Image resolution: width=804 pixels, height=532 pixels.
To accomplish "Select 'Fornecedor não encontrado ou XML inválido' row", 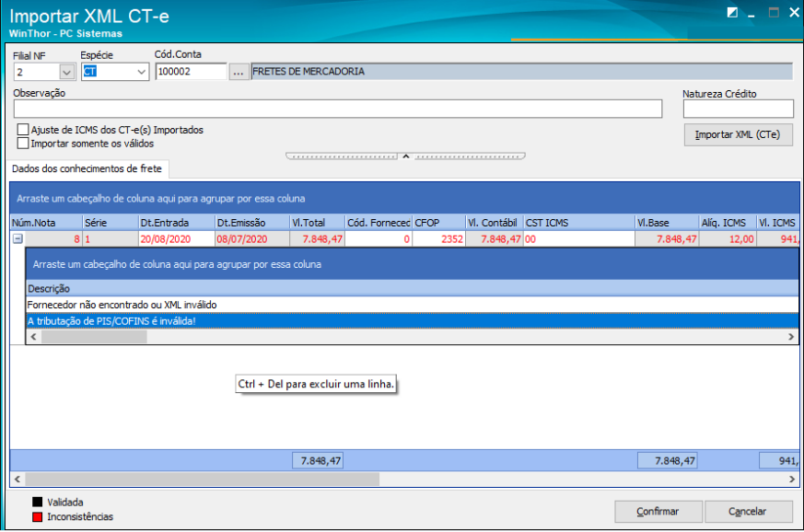I will [x=413, y=305].
